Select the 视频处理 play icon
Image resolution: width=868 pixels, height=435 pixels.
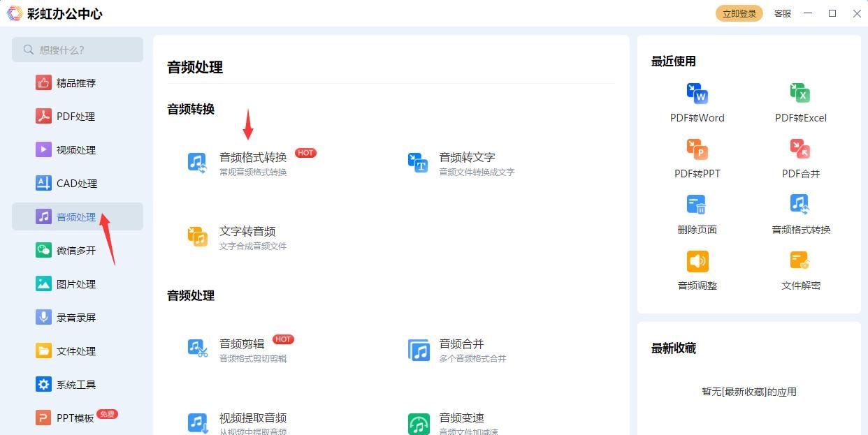click(x=44, y=150)
